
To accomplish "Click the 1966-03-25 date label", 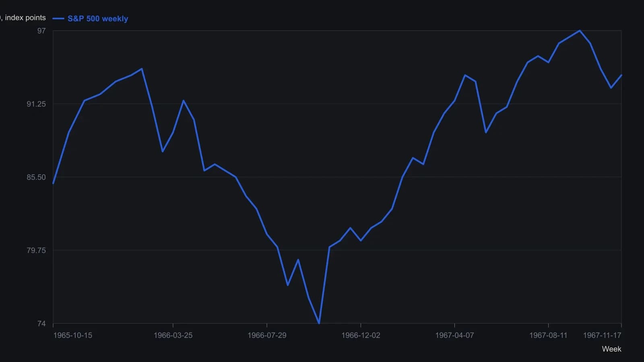I will pos(173,335).
